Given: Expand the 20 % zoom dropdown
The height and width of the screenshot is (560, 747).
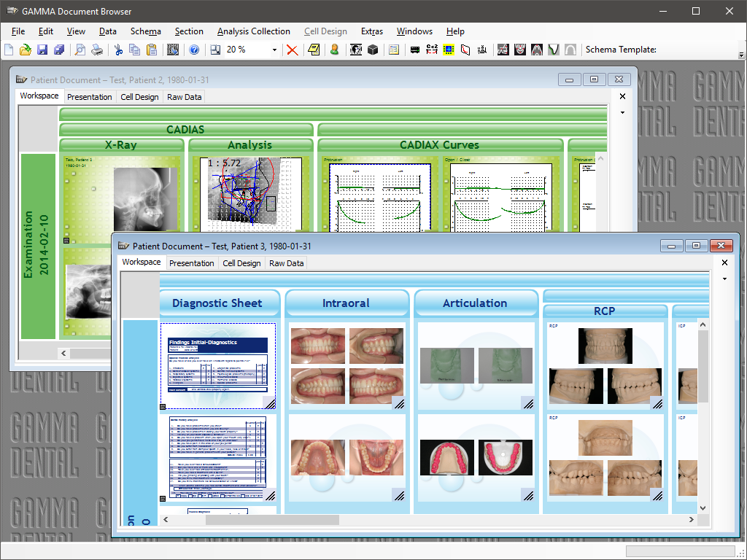Looking at the screenshot, I should pos(274,50).
